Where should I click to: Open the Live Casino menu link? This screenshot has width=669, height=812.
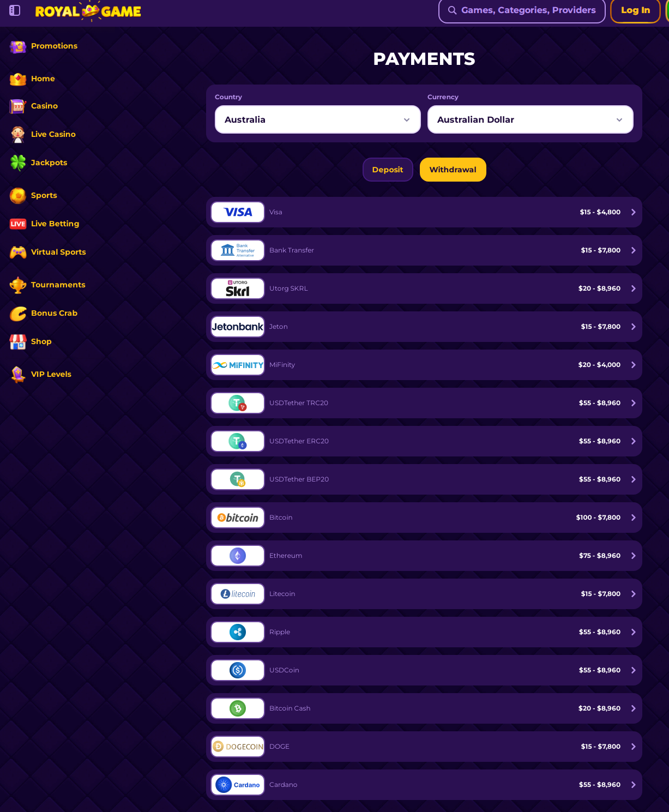tap(53, 134)
